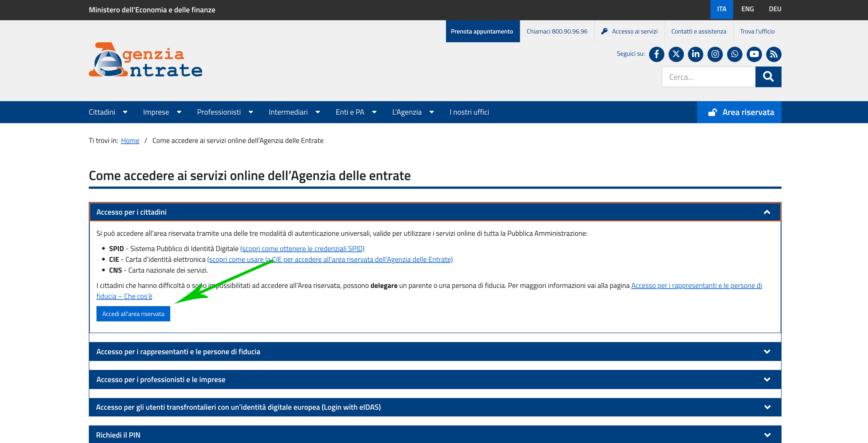Focus the Cerca search field
The width and height of the screenshot is (868, 443).
click(708, 77)
